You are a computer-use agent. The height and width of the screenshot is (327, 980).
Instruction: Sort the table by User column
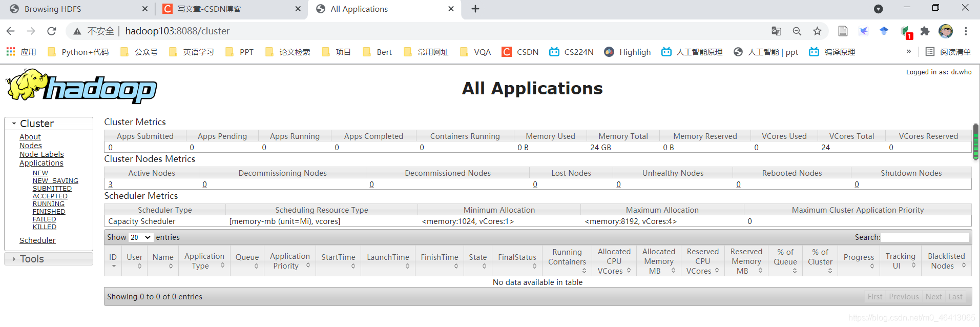point(135,261)
